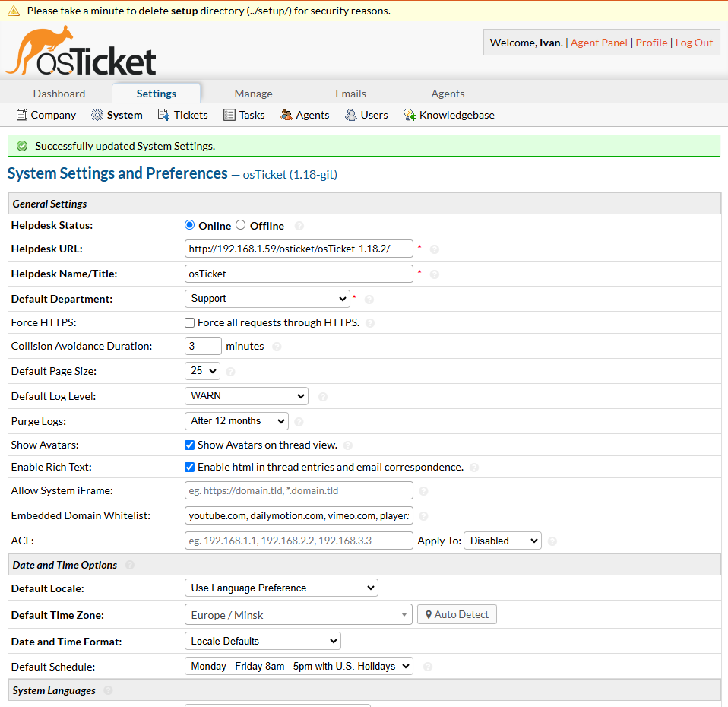
Task: Select the Offline helpdesk status radio
Action: click(x=240, y=225)
